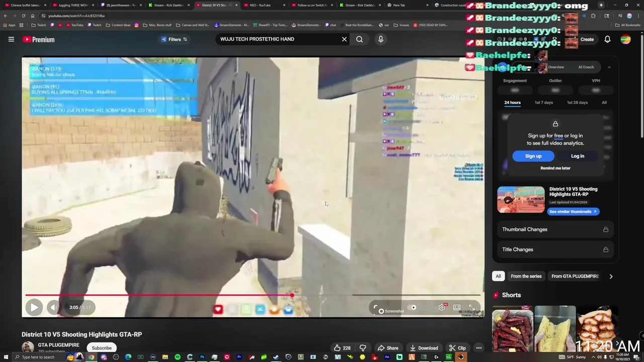Show next filter chips arrow

pyautogui.click(x=611, y=276)
